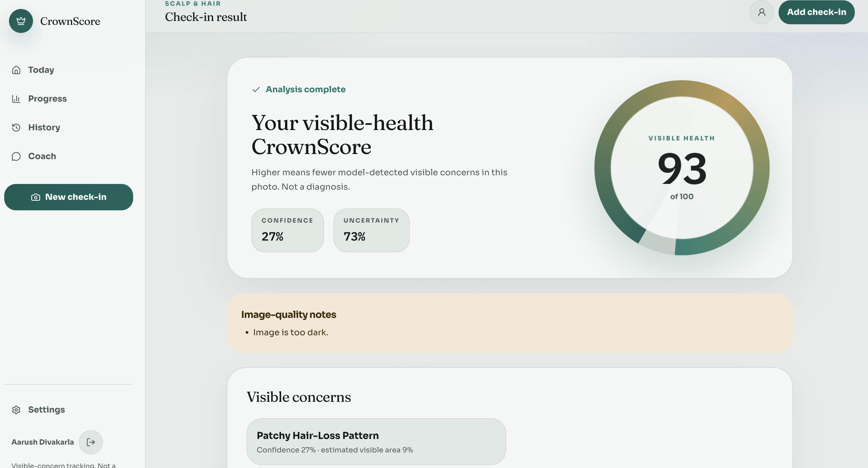Click the SCALP & HAIR header label
The height and width of the screenshot is (468, 868).
coord(193,3)
